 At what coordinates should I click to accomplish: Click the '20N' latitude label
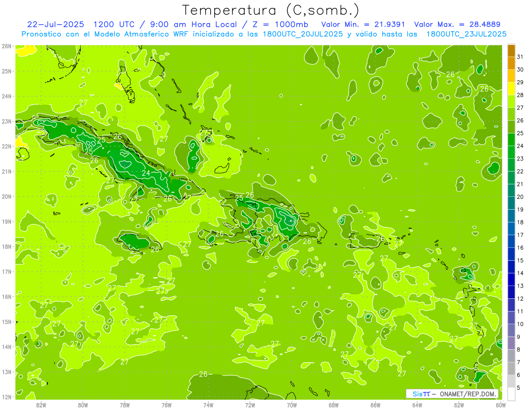6,196
